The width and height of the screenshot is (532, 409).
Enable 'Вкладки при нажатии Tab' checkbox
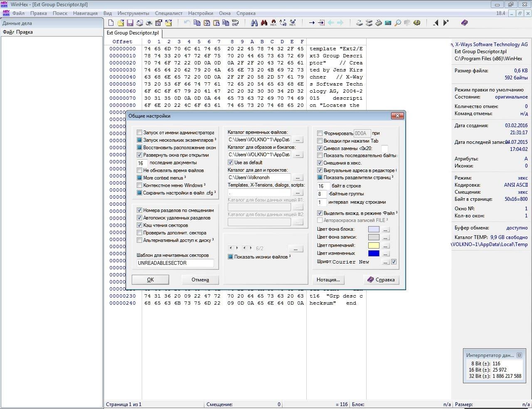point(320,141)
